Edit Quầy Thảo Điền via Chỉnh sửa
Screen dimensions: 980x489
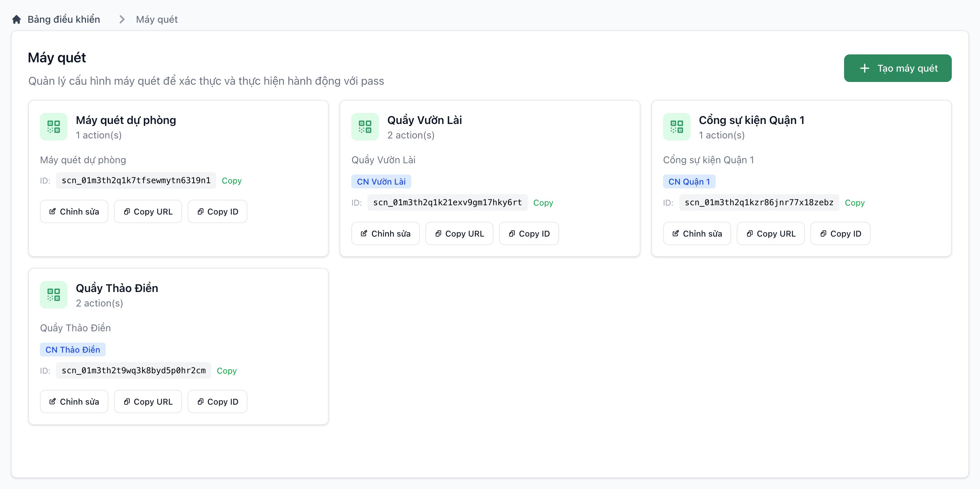(74, 402)
